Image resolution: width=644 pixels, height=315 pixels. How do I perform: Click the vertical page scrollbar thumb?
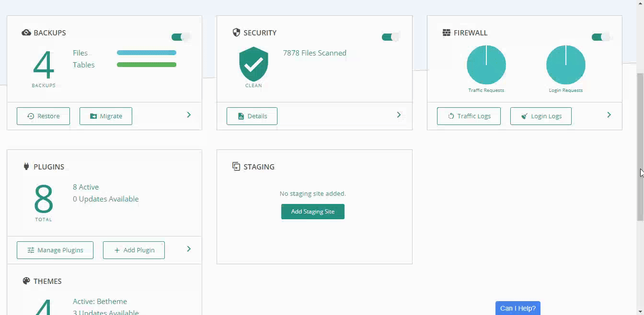coord(640,146)
